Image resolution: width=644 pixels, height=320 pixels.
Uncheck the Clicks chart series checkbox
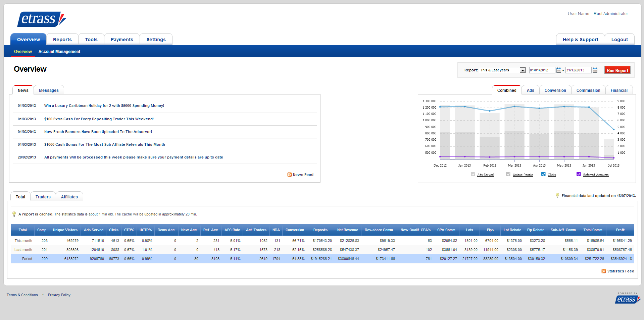[x=543, y=174]
